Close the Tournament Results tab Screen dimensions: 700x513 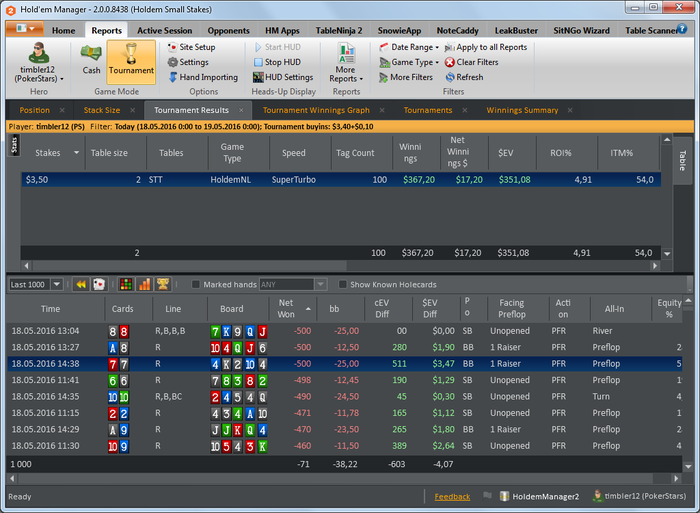[x=241, y=110]
